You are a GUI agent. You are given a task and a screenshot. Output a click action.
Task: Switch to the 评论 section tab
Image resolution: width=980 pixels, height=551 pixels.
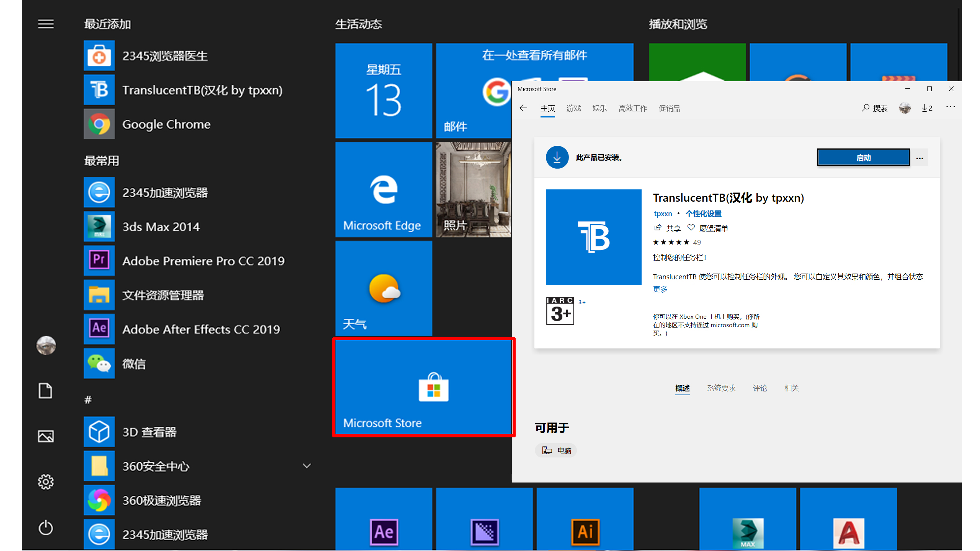[760, 388]
